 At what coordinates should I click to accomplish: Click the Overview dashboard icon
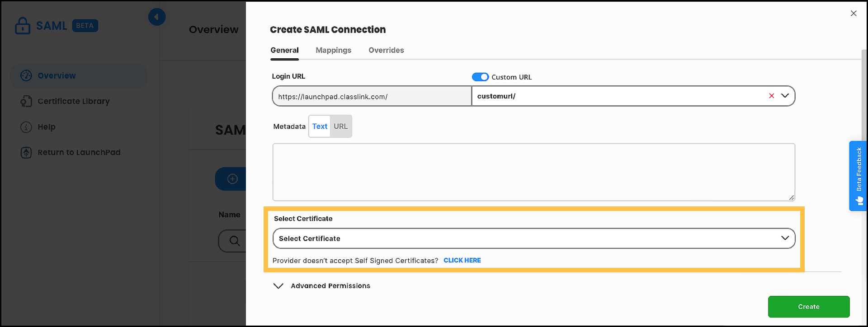point(26,75)
